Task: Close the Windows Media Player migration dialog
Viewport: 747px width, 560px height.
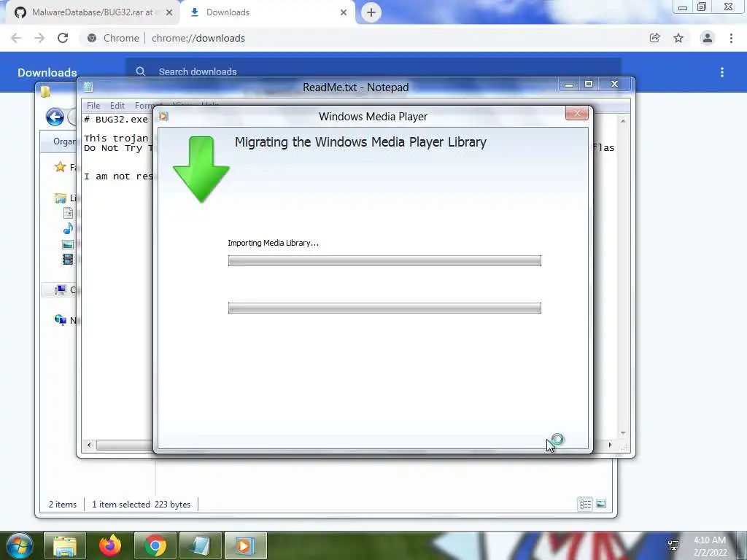Action: pos(577,113)
